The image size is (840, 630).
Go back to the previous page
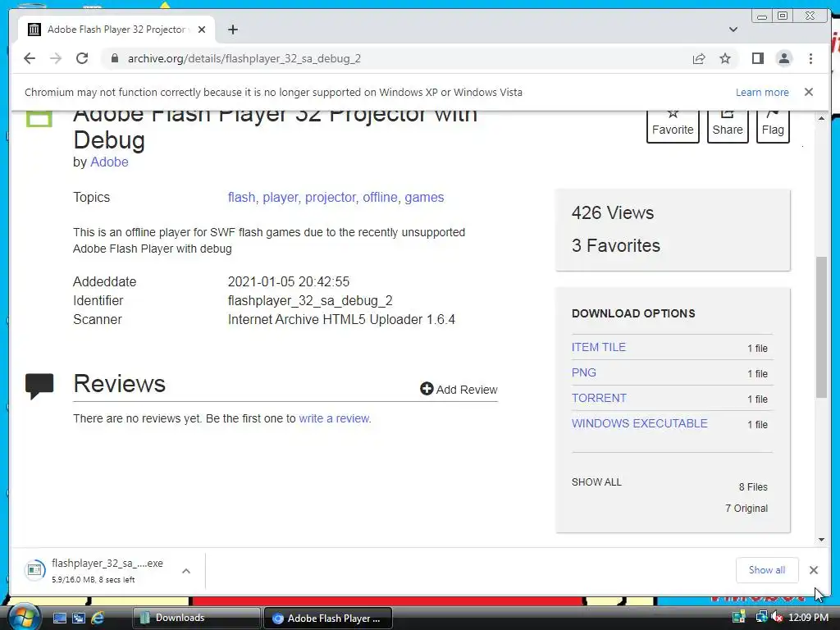tap(30, 58)
